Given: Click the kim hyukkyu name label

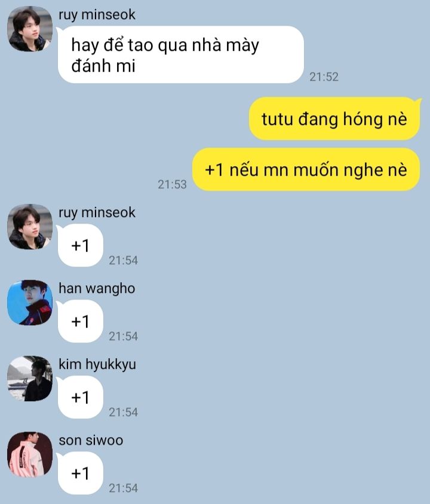Looking at the screenshot, I should tap(97, 365).
